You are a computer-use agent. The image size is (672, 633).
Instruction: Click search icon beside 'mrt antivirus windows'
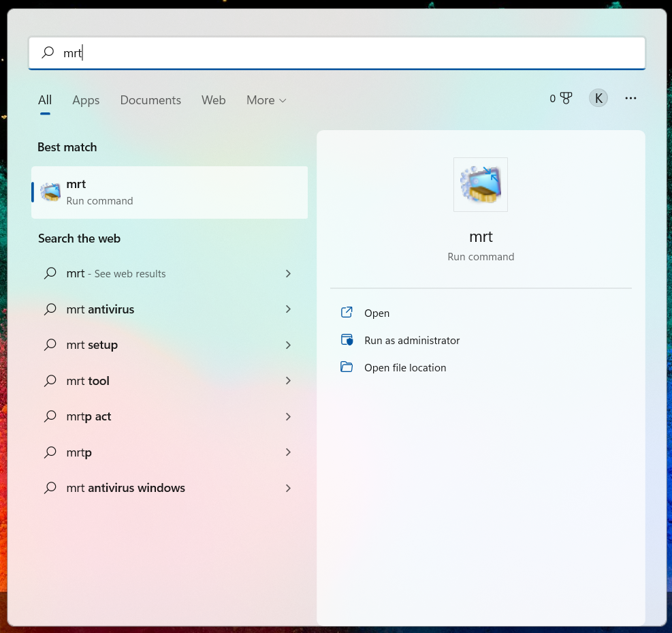[x=50, y=488]
